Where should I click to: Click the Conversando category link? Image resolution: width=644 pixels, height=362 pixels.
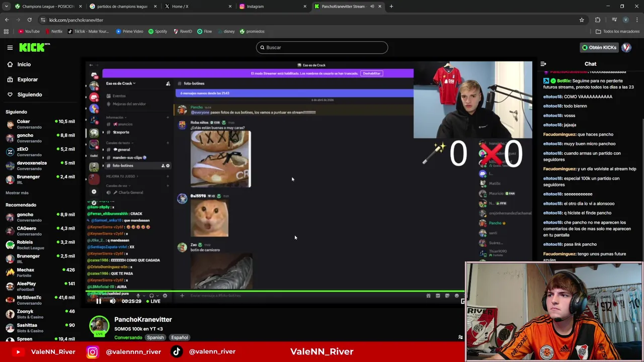(x=128, y=337)
